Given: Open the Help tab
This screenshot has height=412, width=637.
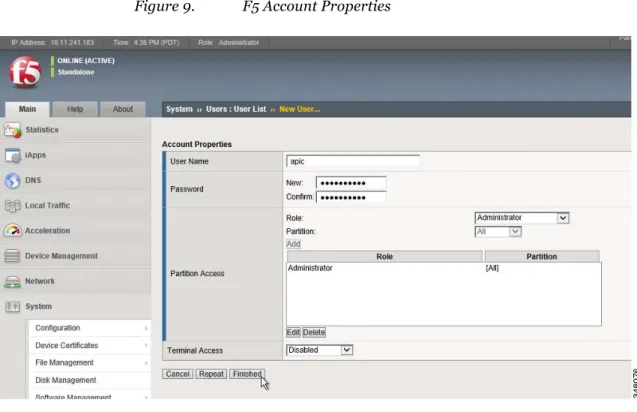Looking at the screenshot, I should coord(75,109).
